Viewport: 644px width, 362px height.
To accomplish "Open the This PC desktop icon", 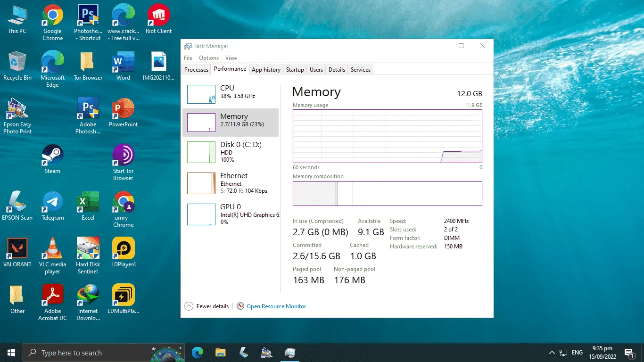I will pos(17,20).
